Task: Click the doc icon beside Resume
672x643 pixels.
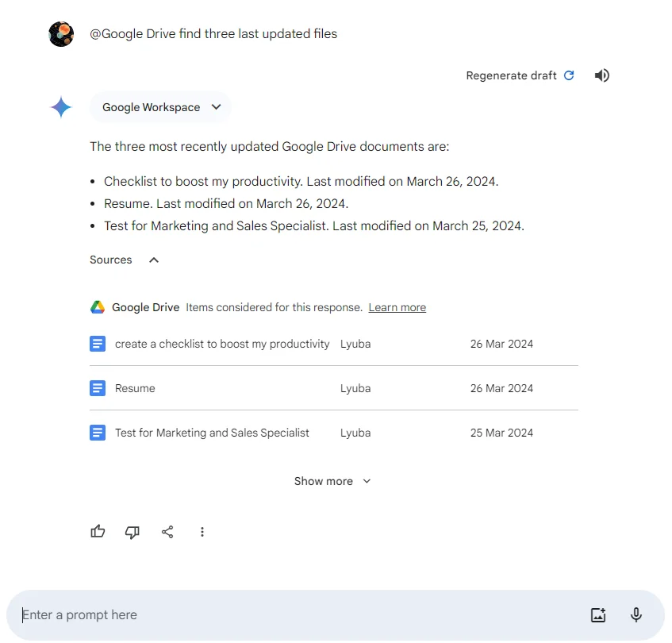Action: pos(98,388)
